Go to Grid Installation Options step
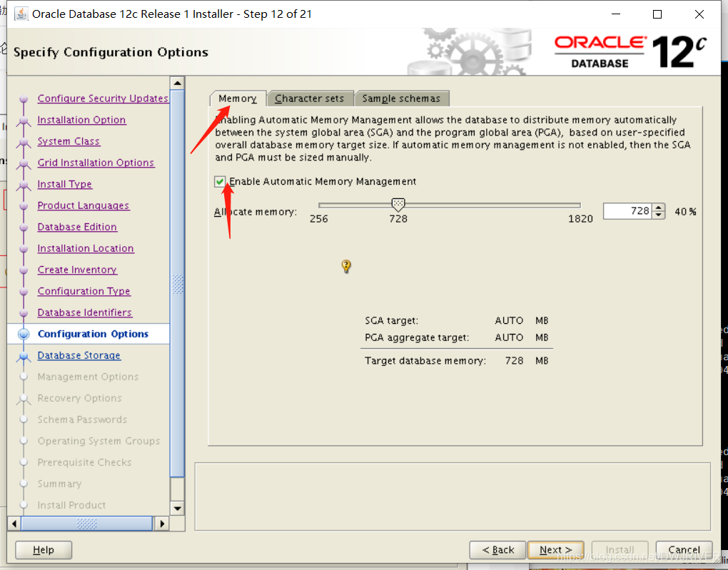The width and height of the screenshot is (728, 570). (x=96, y=163)
